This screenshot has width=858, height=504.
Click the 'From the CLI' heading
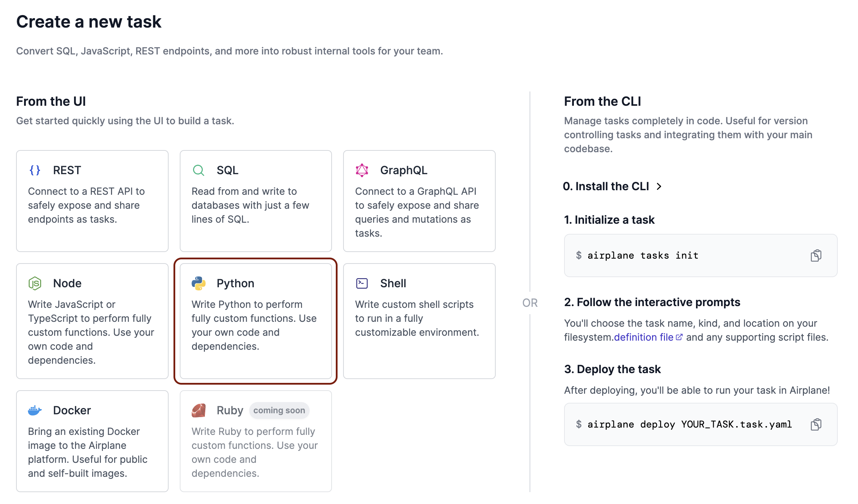[602, 101]
